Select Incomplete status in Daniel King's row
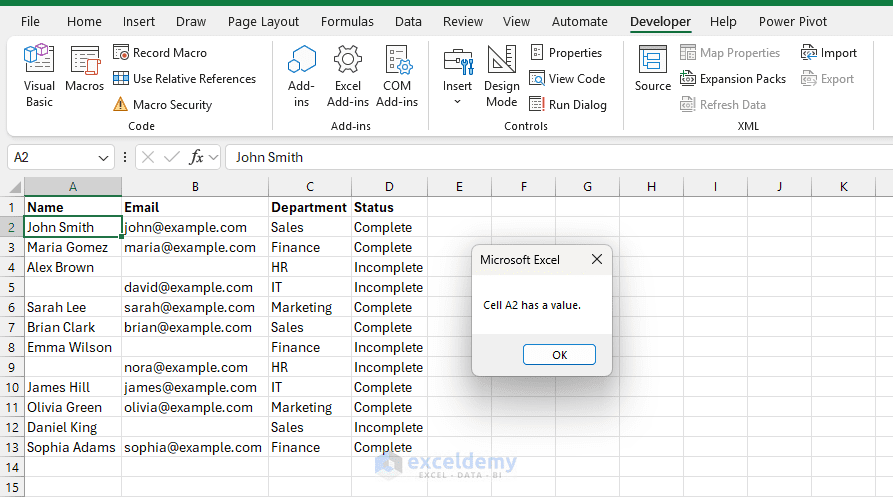This screenshot has width=893, height=497. click(x=389, y=428)
